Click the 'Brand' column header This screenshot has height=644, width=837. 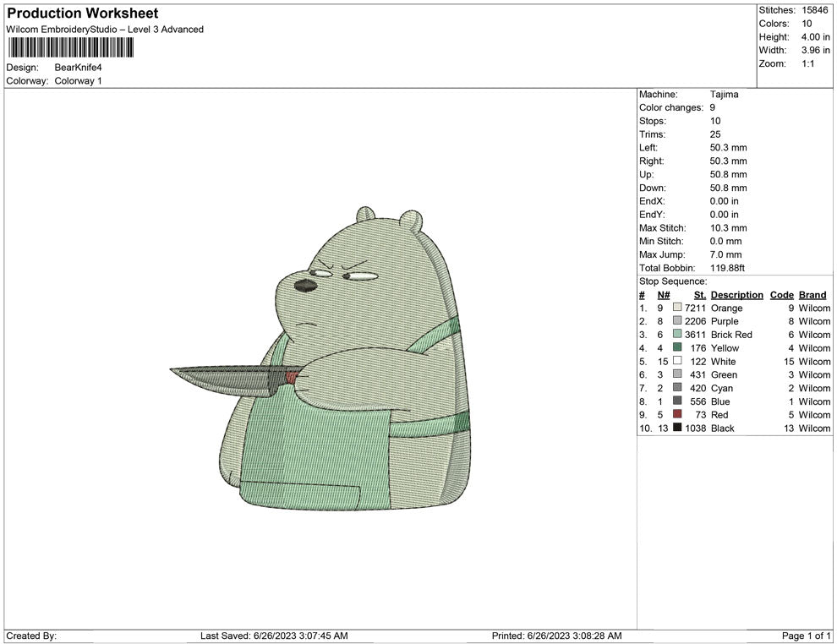812,295
